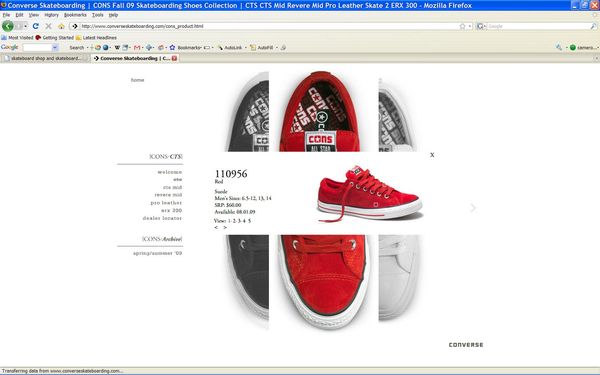
Task: Advance to next shoe with right chevron
Action: click(473, 207)
